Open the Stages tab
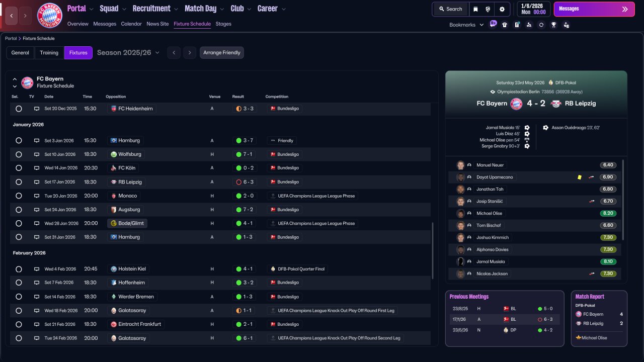This screenshot has height=362, width=644. tap(223, 24)
